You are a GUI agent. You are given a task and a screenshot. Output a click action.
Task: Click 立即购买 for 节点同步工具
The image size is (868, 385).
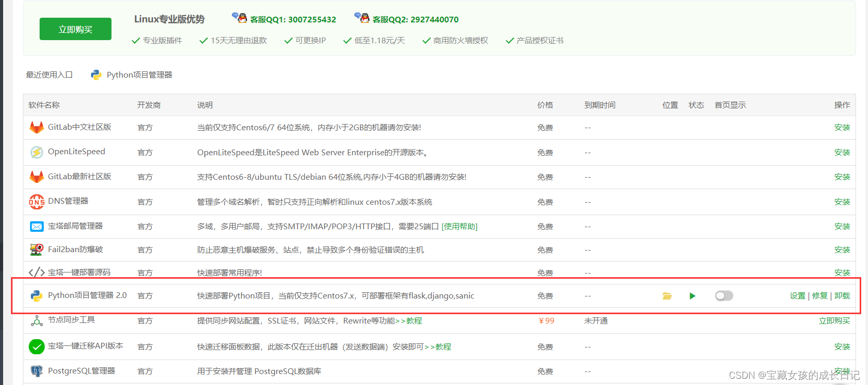click(834, 321)
